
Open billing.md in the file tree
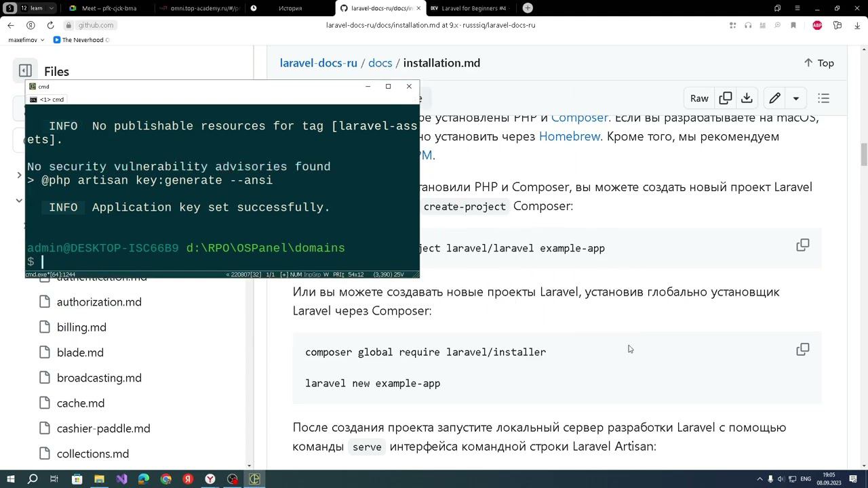81,327
